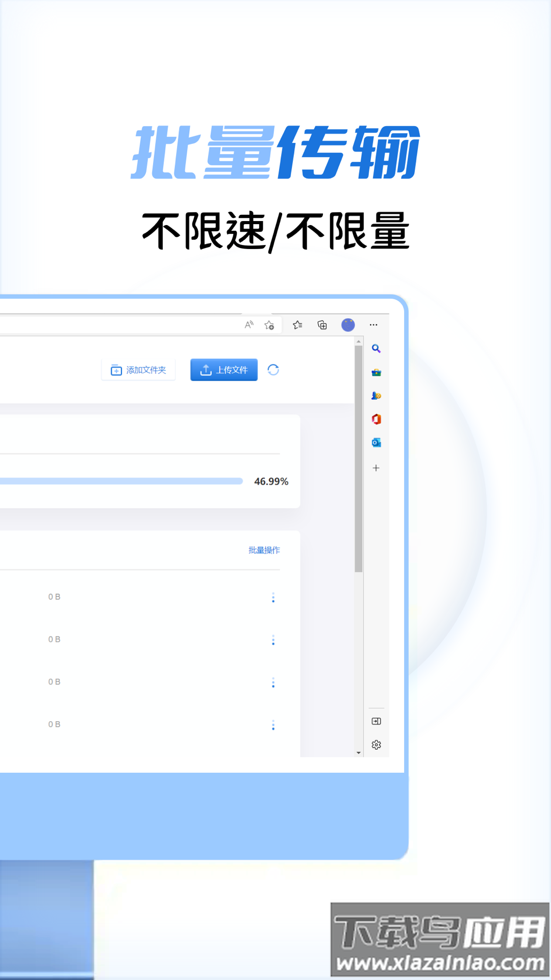Open the Outlook sidebar icon
This screenshot has height=980, width=551.
(377, 443)
